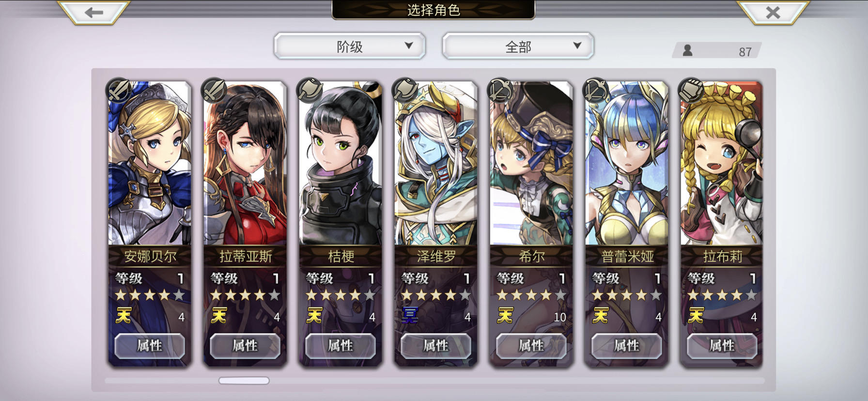The width and height of the screenshot is (868, 401).
Task: Select the 桔梗 character portrait
Action: (x=341, y=164)
